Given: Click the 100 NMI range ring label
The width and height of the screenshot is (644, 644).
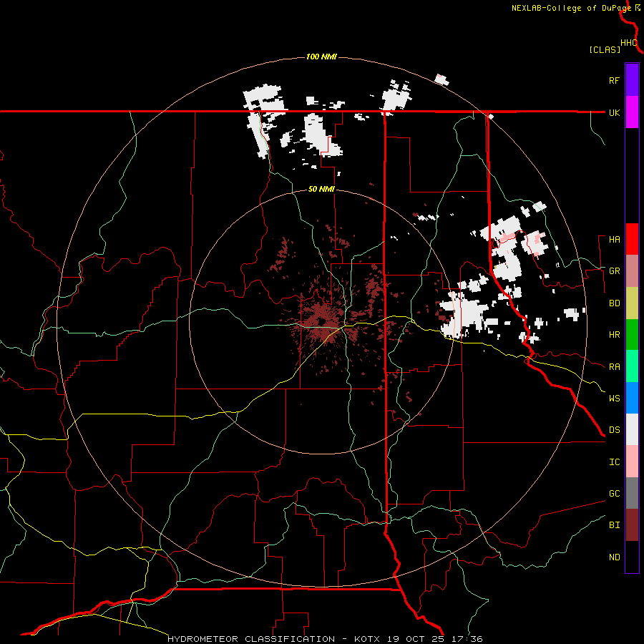Looking at the screenshot, I should click(x=321, y=57).
